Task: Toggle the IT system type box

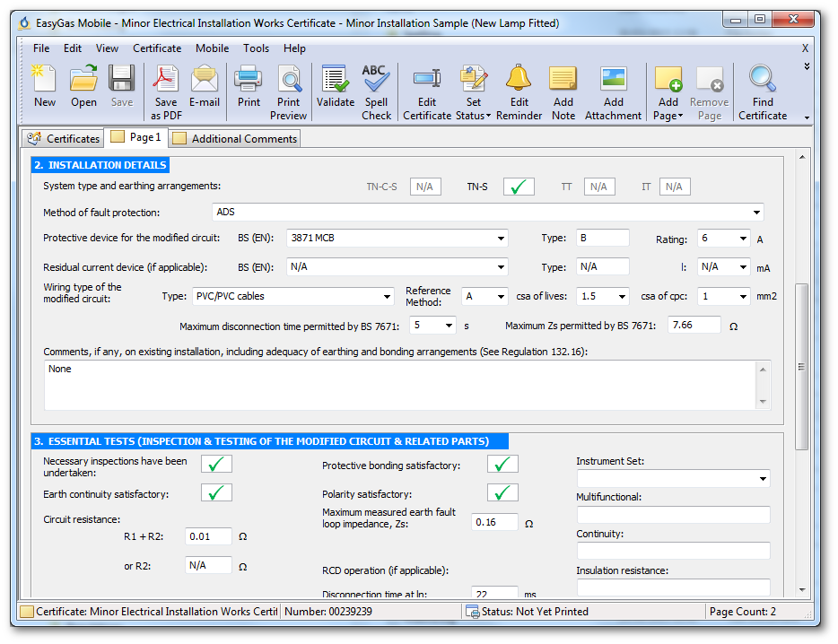Action: 675,187
